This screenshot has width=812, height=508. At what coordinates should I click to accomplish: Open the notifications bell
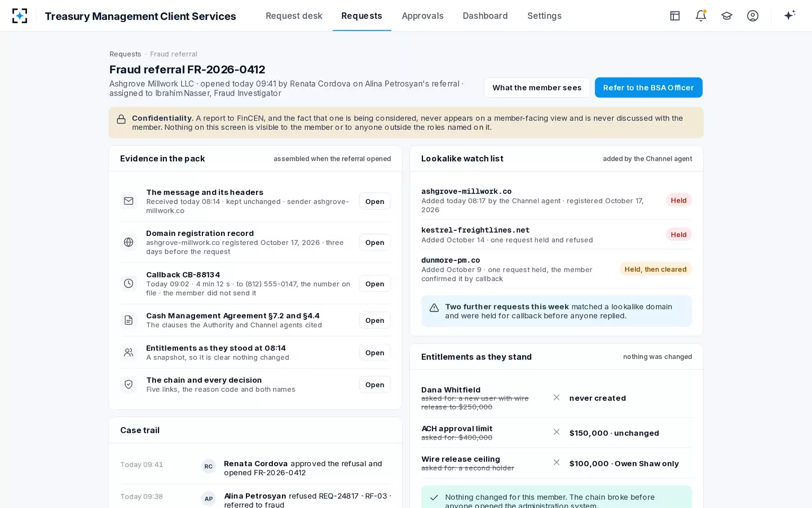tap(701, 16)
